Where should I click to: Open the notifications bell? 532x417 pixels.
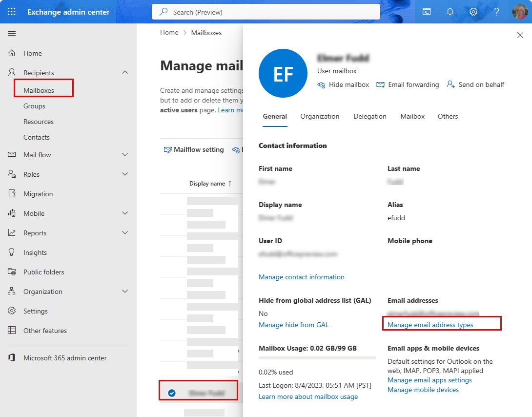450,11
